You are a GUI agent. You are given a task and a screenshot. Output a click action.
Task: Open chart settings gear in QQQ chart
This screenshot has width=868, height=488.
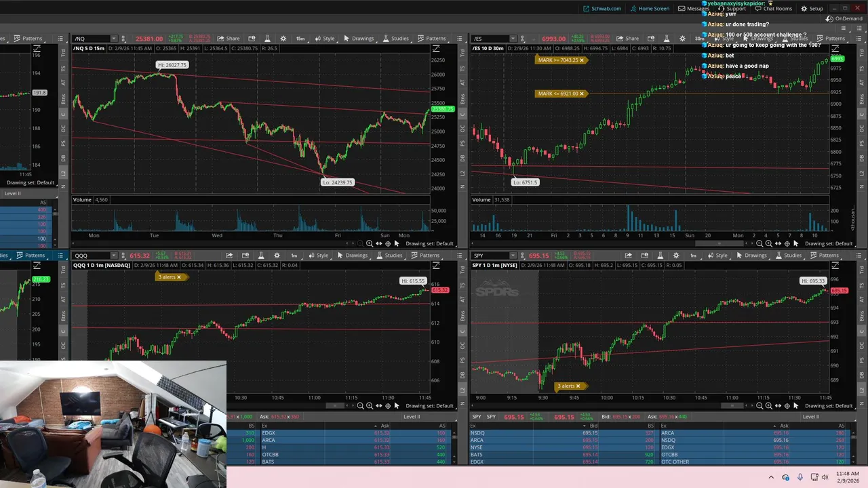pos(277,256)
